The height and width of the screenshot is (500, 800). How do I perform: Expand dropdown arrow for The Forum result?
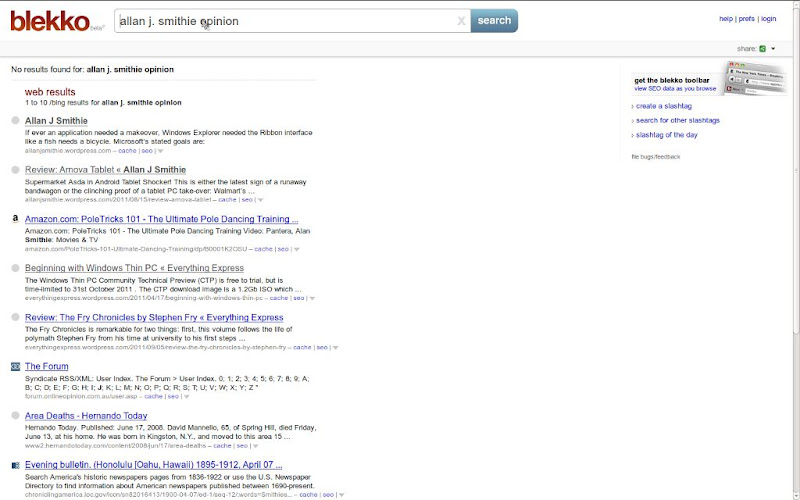point(186,397)
